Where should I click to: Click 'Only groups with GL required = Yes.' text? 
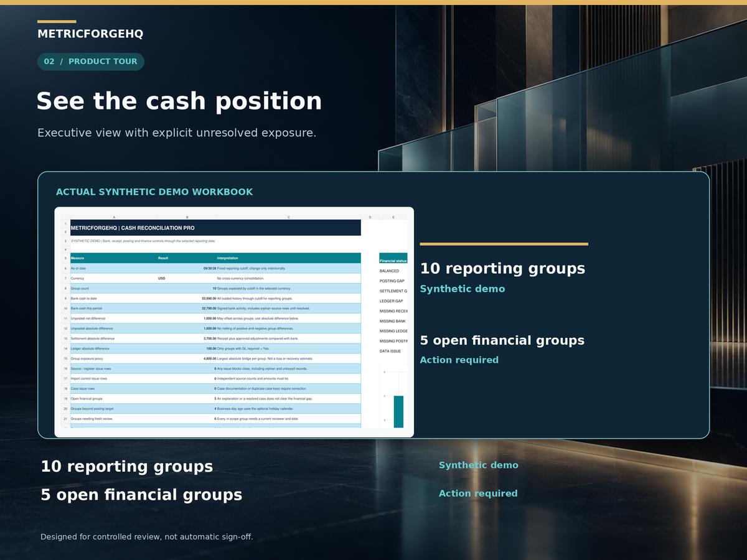(x=243, y=348)
